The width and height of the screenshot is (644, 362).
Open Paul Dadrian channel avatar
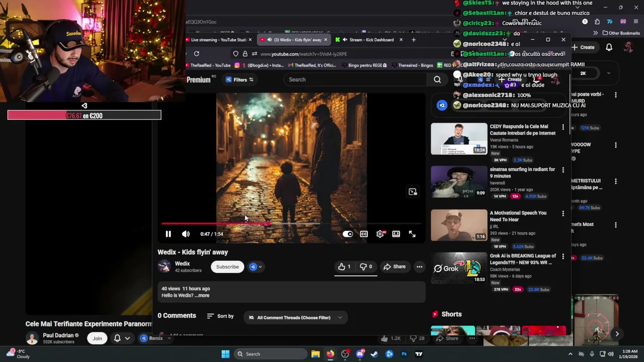(x=32, y=338)
